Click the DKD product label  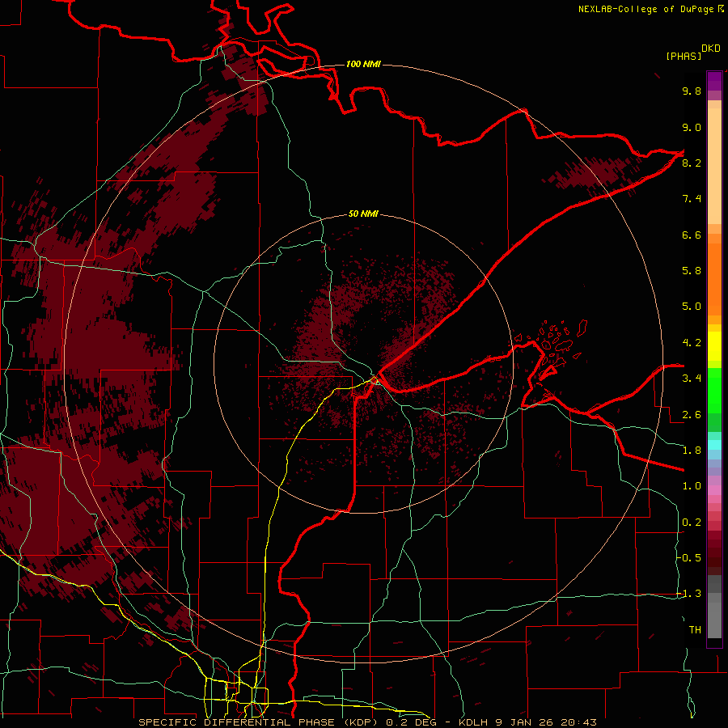pos(711,49)
